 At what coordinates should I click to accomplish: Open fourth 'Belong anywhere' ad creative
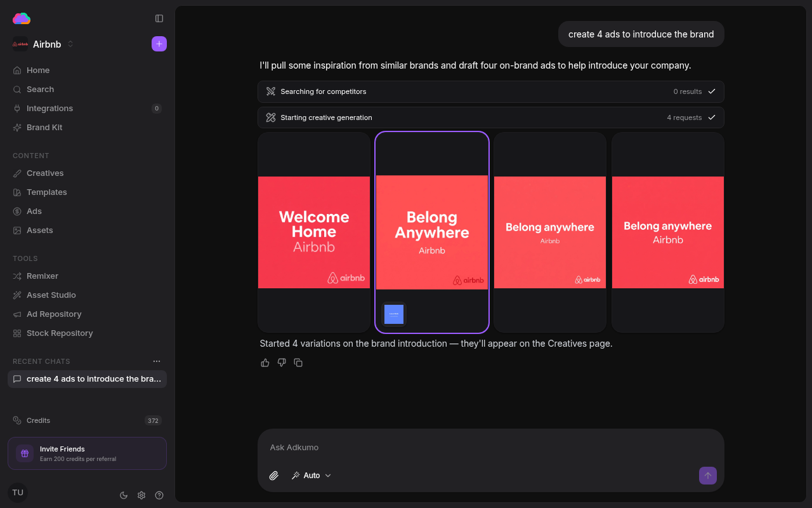click(668, 232)
